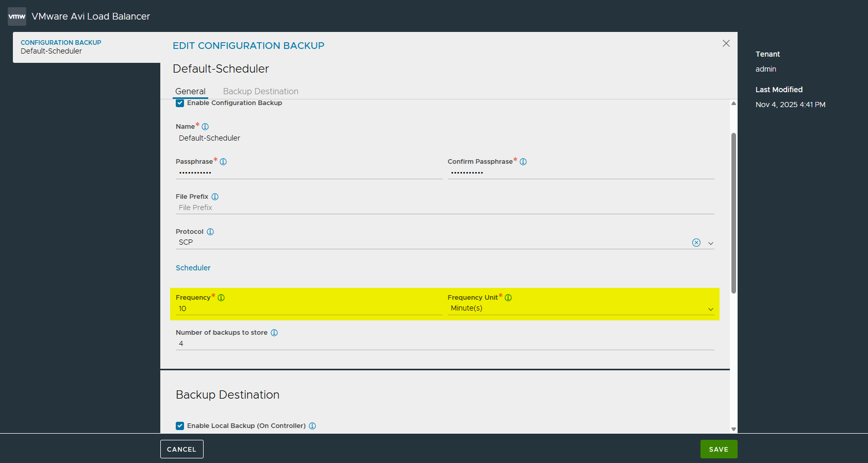Click the info icon beside Passphrase

(223, 162)
